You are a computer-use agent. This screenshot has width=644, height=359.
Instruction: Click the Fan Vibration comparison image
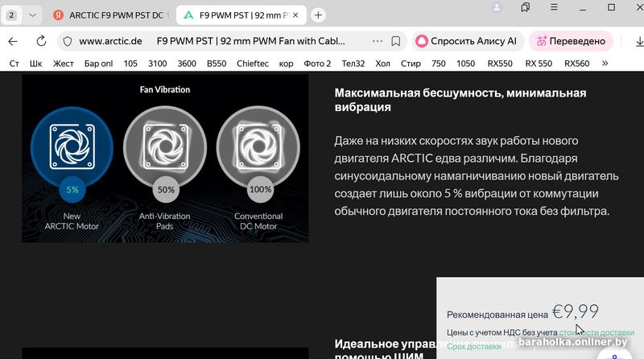pos(165,159)
